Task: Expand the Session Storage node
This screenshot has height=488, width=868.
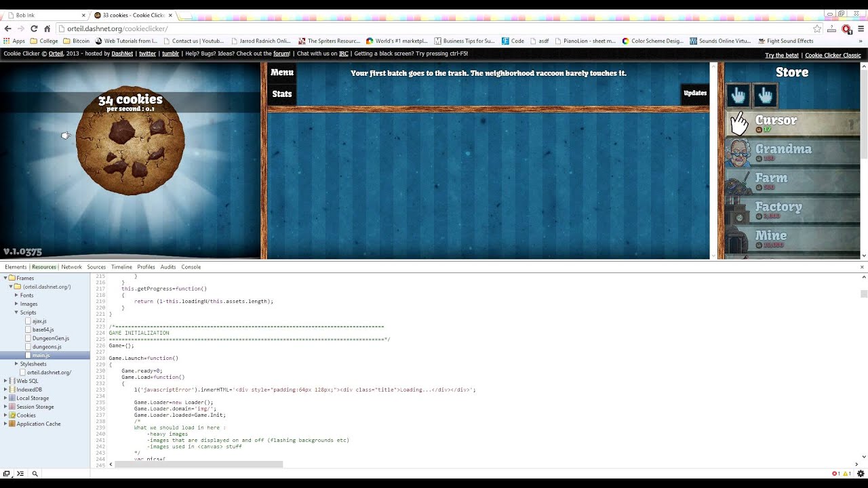Action: [5, 407]
